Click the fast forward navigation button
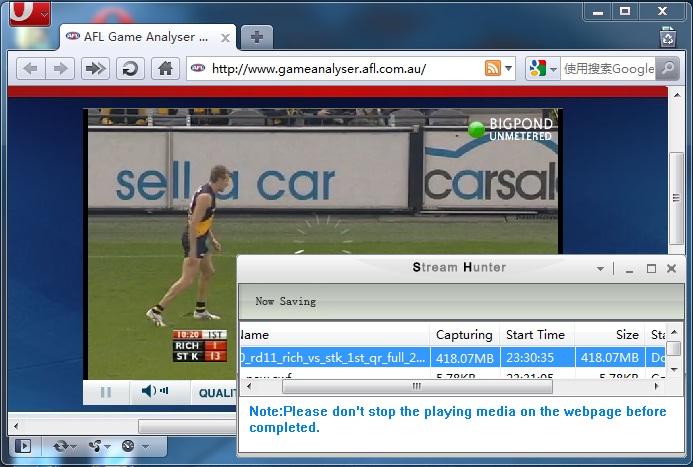This screenshot has width=693, height=467. 95,68
